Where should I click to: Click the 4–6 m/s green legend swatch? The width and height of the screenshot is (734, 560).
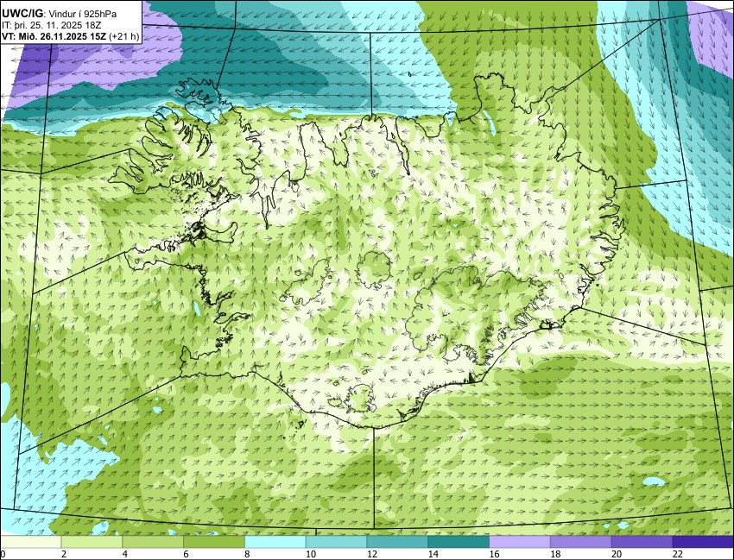pyautogui.click(x=153, y=542)
